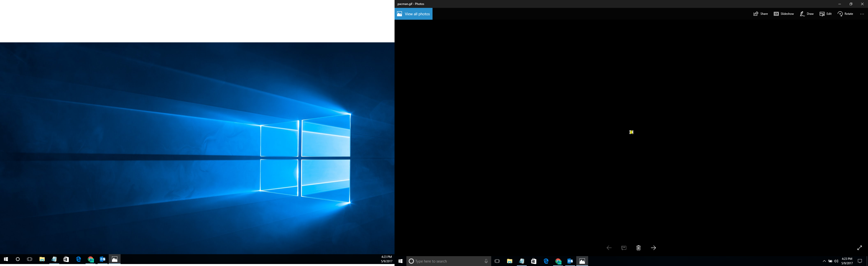The height and width of the screenshot is (266, 868).
Task: Click the add to album icon beside trash
Action: point(624,248)
